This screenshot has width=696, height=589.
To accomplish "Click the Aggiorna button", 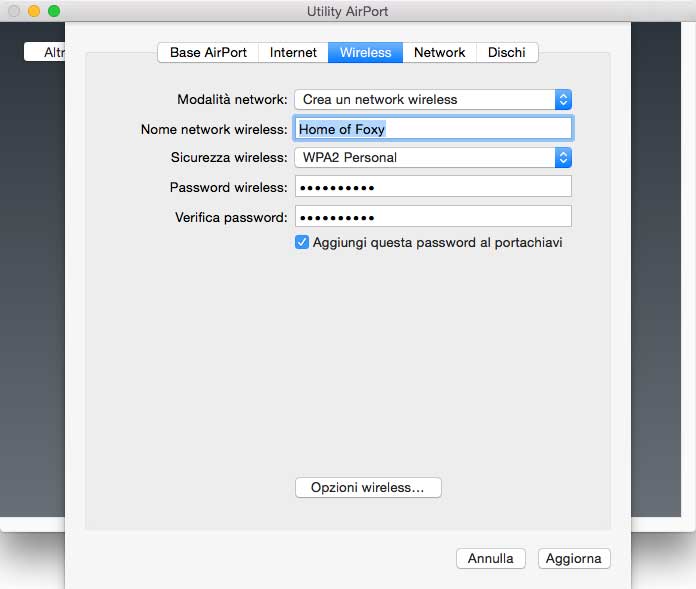I will click(574, 558).
